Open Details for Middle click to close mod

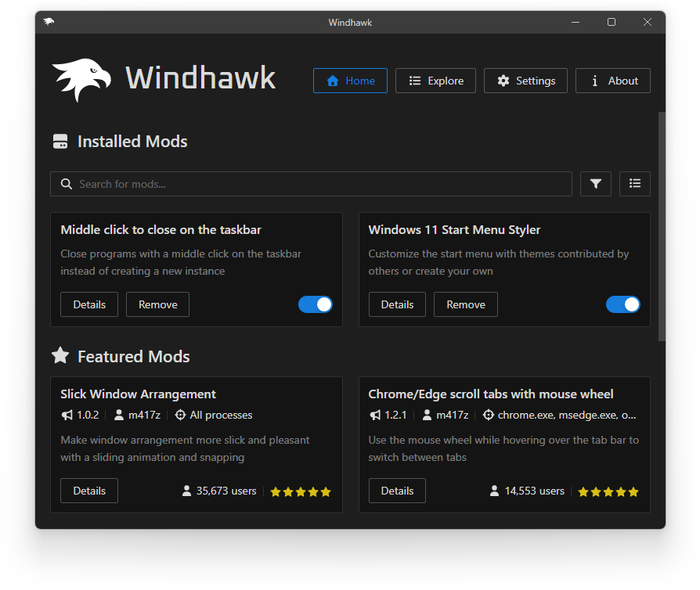89,304
